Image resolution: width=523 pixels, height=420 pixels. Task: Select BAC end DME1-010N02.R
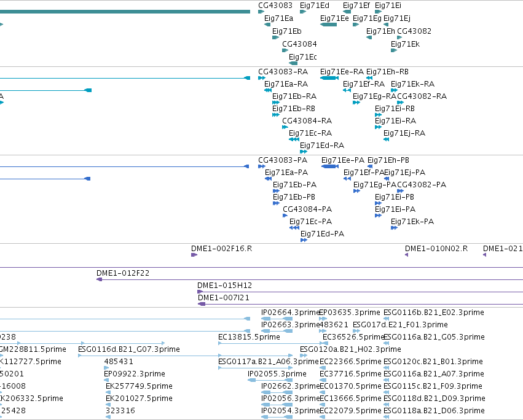pos(436,249)
